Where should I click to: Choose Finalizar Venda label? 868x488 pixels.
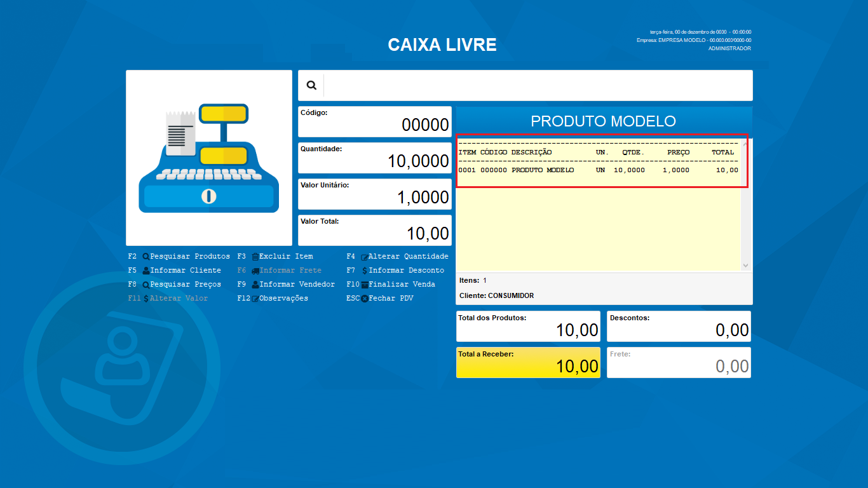tap(402, 285)
